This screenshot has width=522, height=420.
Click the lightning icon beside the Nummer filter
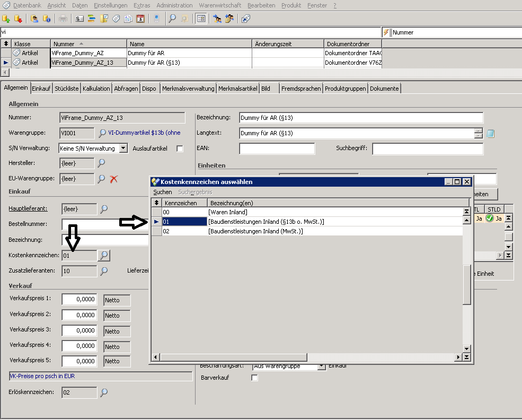tap(386, 32)
